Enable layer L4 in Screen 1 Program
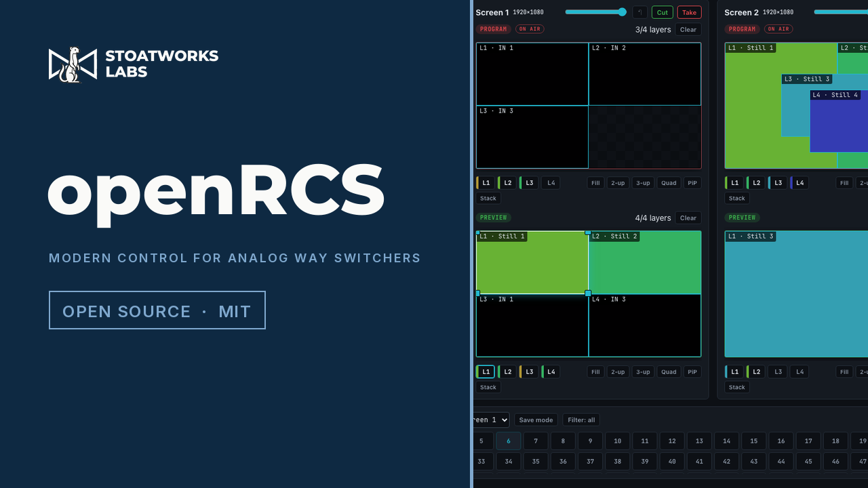Viewport: 868px width, 488px height. (551, 183)
